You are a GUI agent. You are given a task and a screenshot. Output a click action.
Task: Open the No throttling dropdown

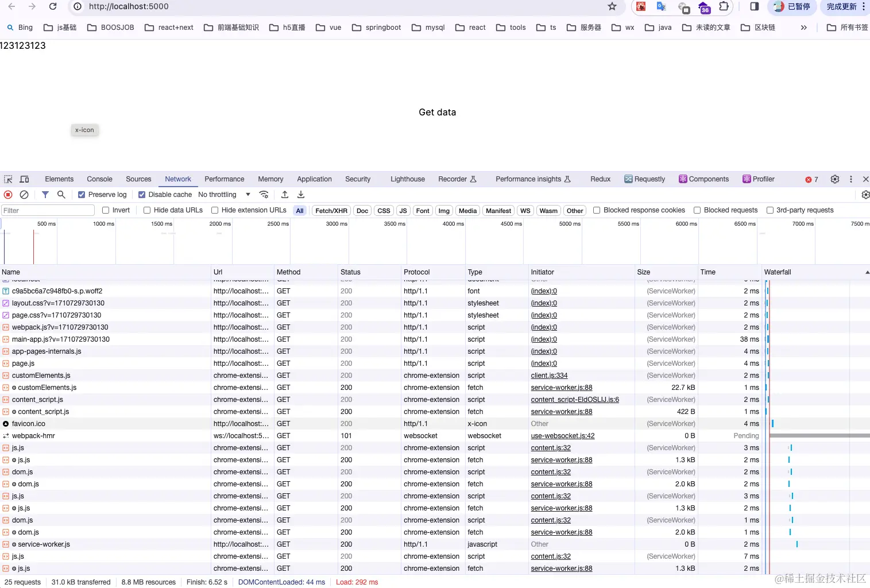(224, 195)
